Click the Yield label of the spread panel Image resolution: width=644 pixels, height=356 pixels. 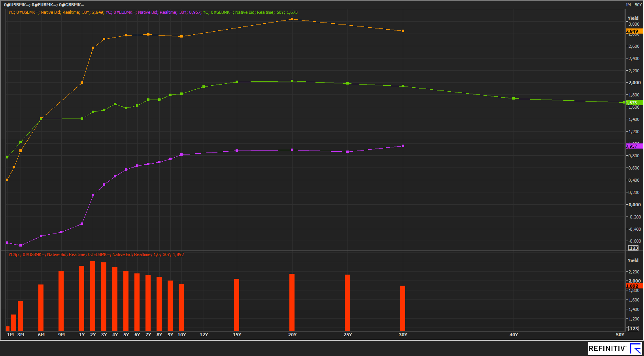coord(633,260)
